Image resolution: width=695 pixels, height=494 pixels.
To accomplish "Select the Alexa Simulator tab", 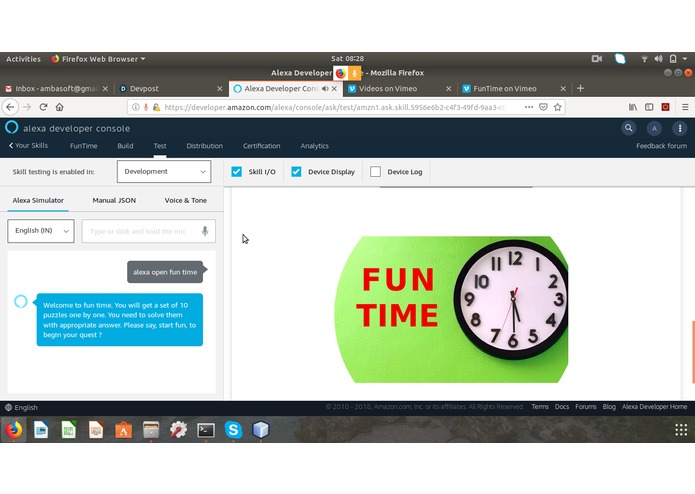I will (38, 200).
